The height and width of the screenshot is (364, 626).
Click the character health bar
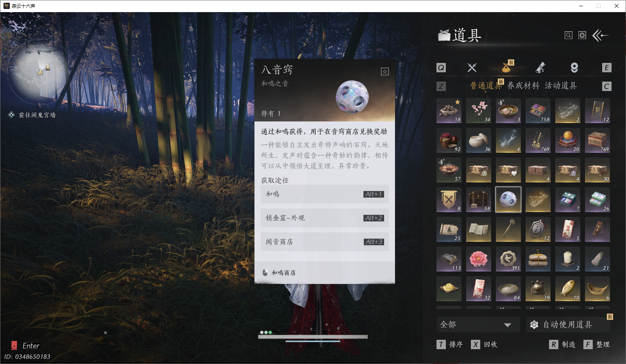(313, 337)
